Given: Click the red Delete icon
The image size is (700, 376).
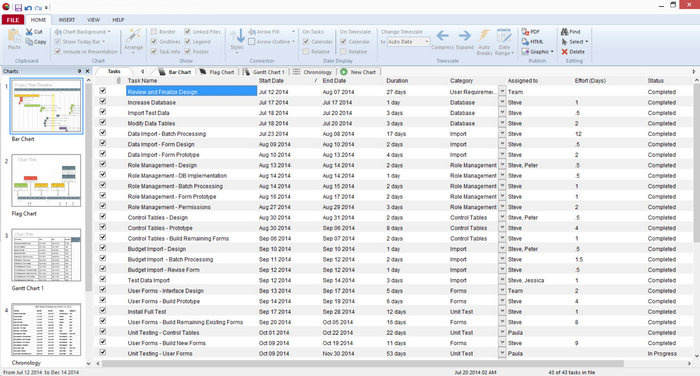Looking at the screenshot, I should coord(565,52).
